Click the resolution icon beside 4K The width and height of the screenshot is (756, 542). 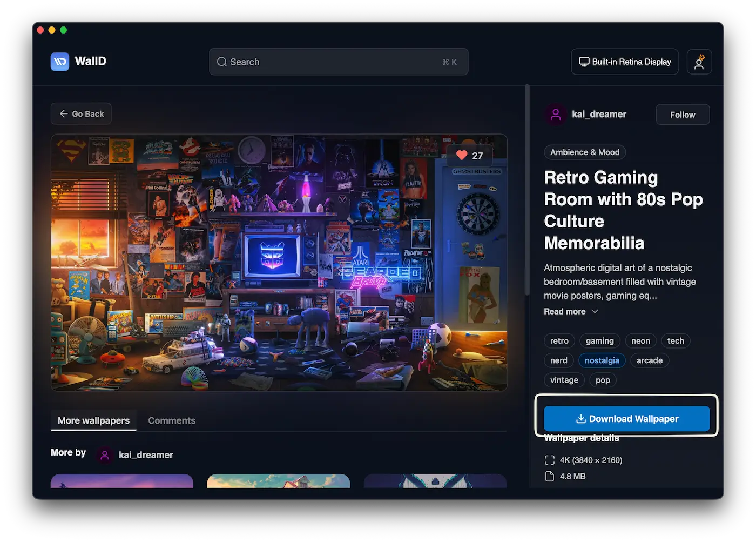tap(550, 460)
